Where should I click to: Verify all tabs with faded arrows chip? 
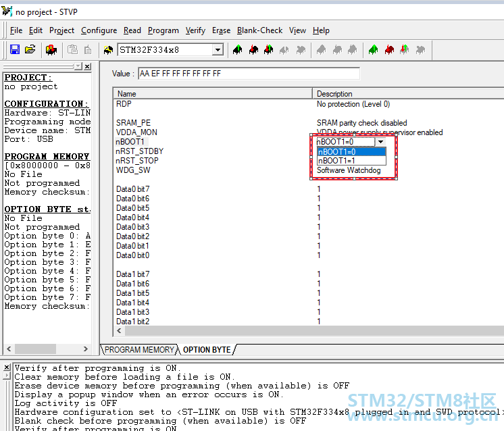click(405, 50)
